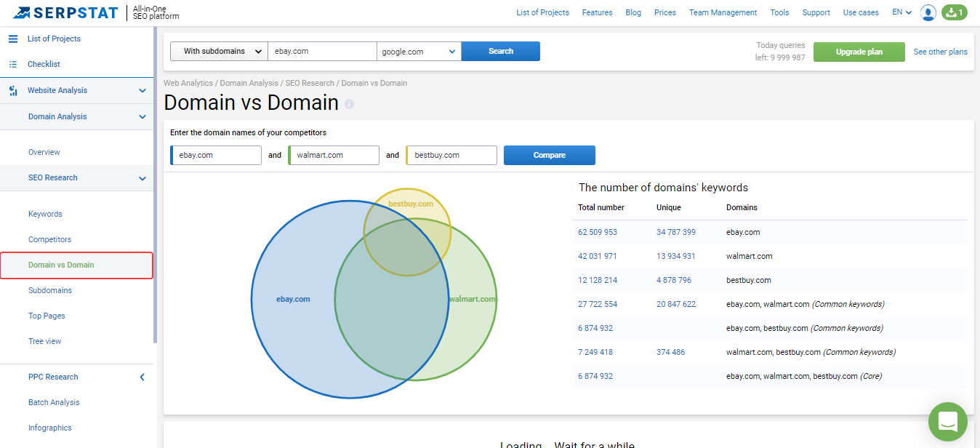This screenshot has width=980, height=448.
Task: Go to the Blog page
Action: 633,12
